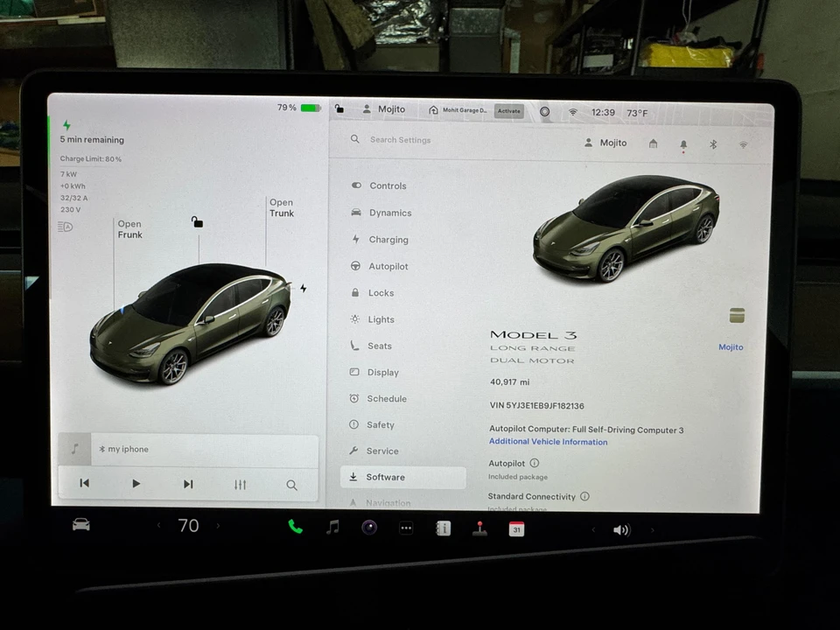Tap the Sentry Mode circle icon
The image size is (840, 630).
coord(544,111)
